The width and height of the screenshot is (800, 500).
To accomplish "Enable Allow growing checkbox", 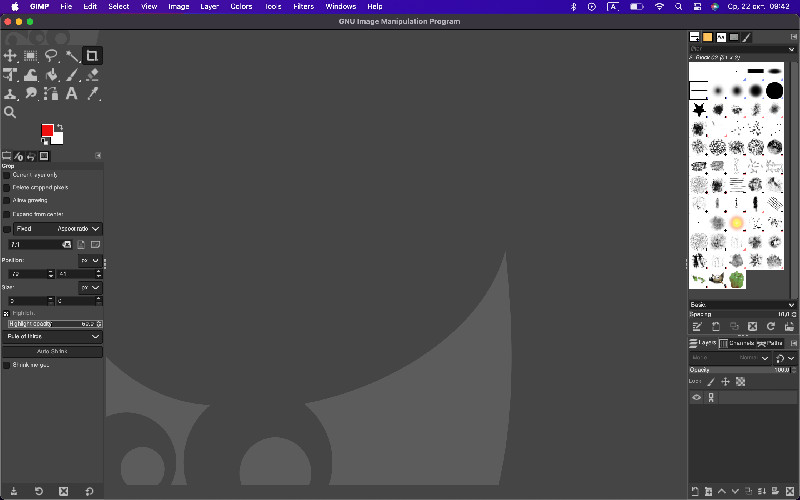I will pos(7,201).
